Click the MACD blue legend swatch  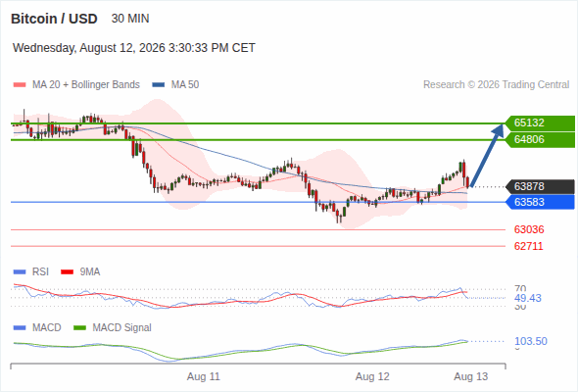click(20, 328)
